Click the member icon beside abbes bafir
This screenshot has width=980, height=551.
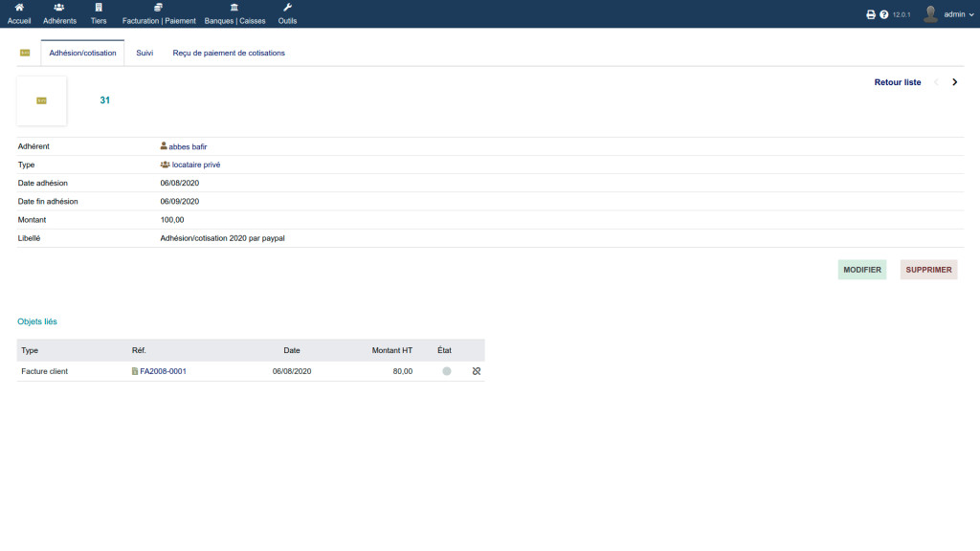coord(164,146)
